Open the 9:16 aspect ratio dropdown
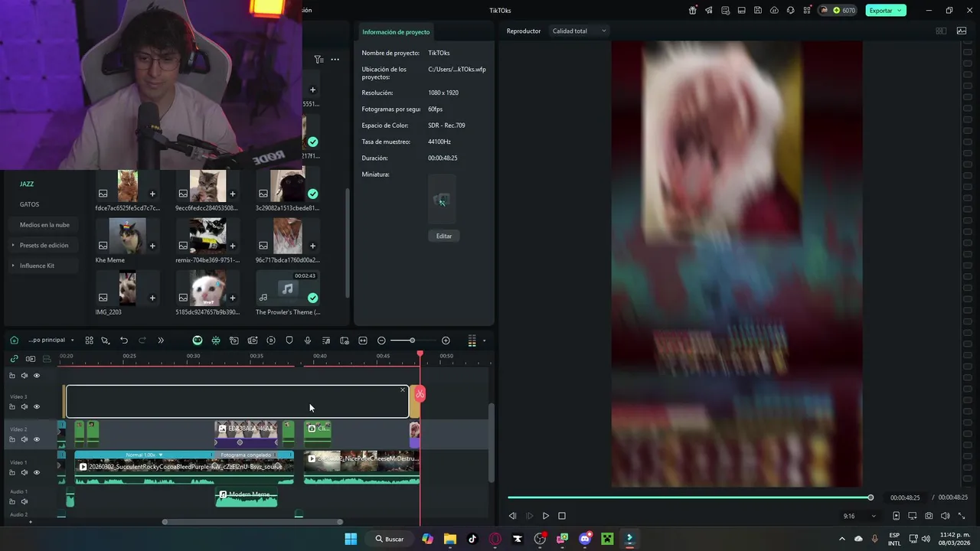Screen dimensions: 980x551 (859, 516)
